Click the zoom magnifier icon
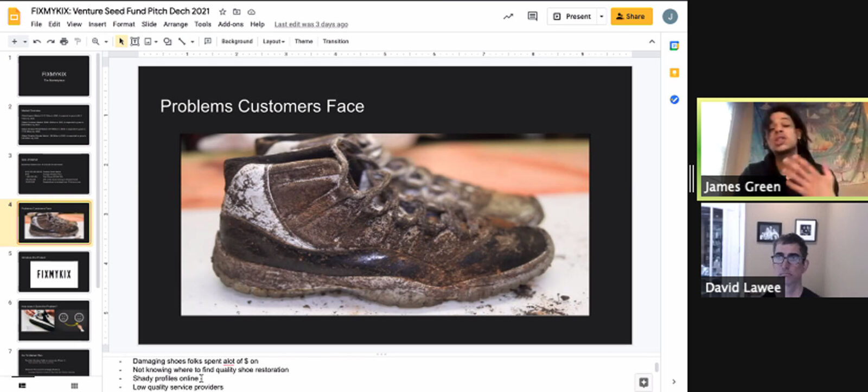This screenshot has height=392, width=868. click(96, 41)
